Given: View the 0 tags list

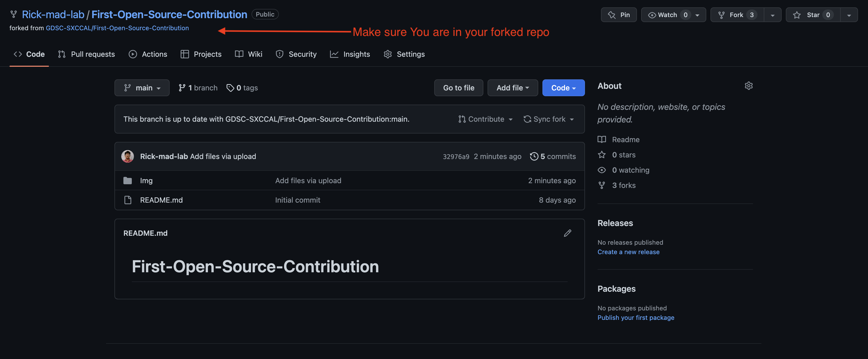Looking at the screenshot, I should pos(242,88).
